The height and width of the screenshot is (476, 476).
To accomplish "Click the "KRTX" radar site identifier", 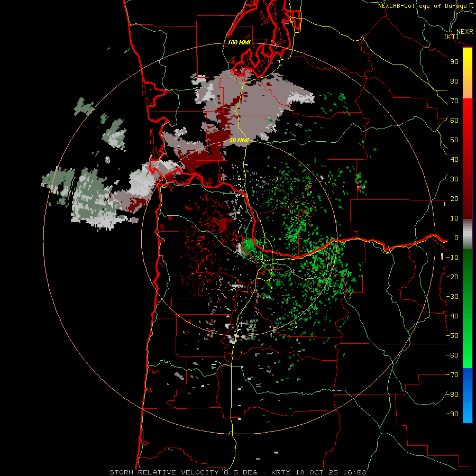I will coord(281,472).
